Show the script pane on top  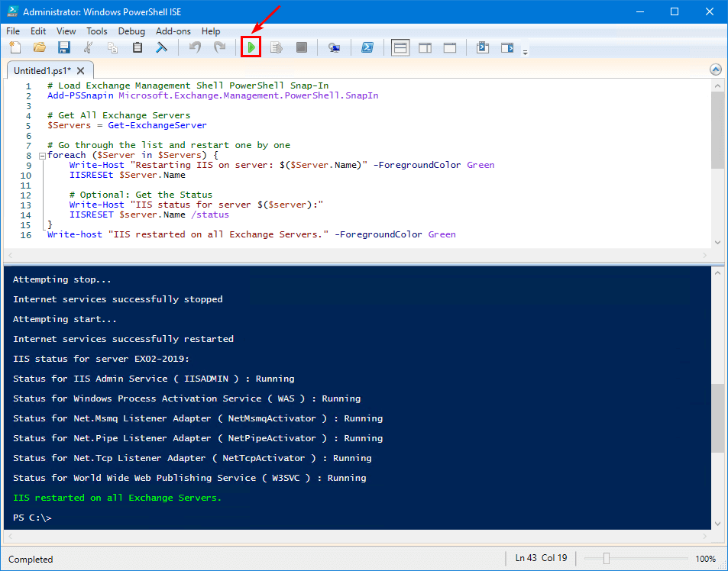[400, 48]
